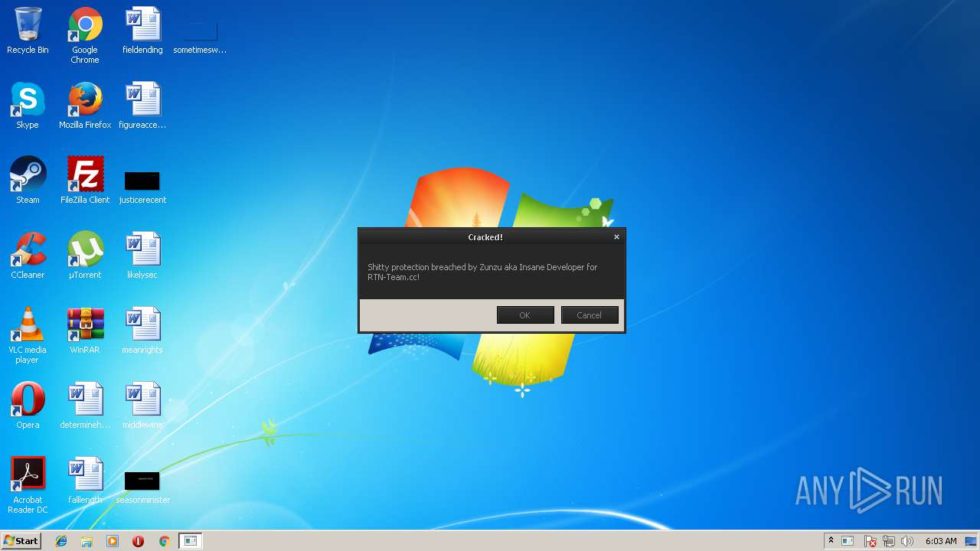The image size is (980, 551).
Task: Open Acrobat Reader DC shortcut
Action: (x=28, y=486)
